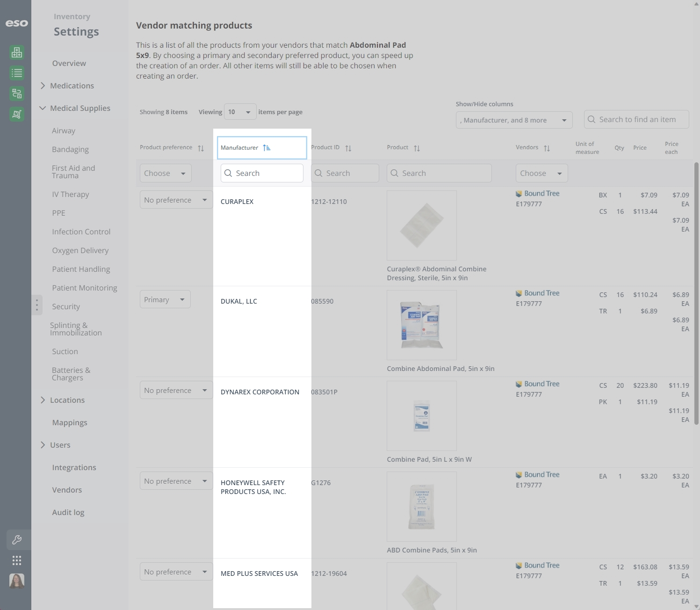Viewport: 700px width, 610px height.
Task: Open the app launcher dots icon
Action: tap(17, 560)
